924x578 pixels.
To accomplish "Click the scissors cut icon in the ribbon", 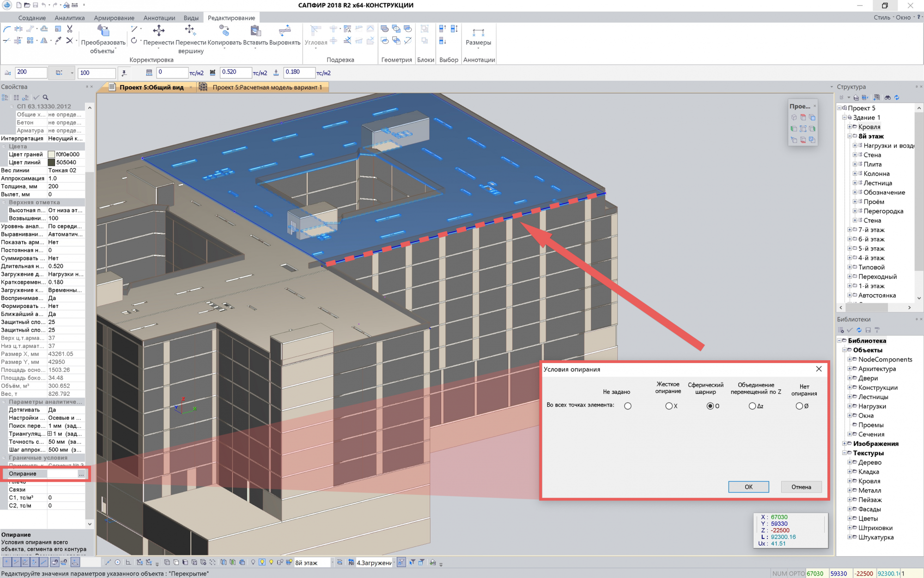I will coord(70,29).
